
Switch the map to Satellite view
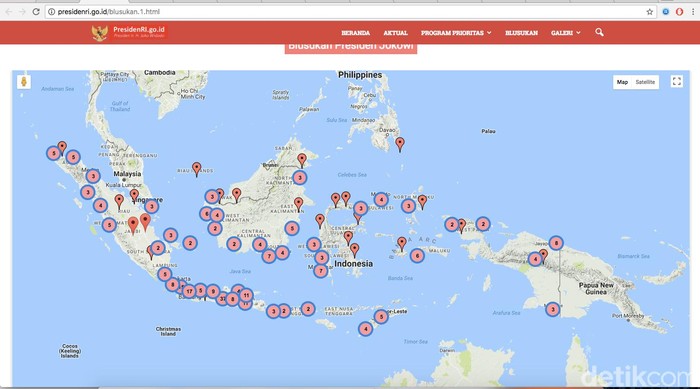click(645, 82)
